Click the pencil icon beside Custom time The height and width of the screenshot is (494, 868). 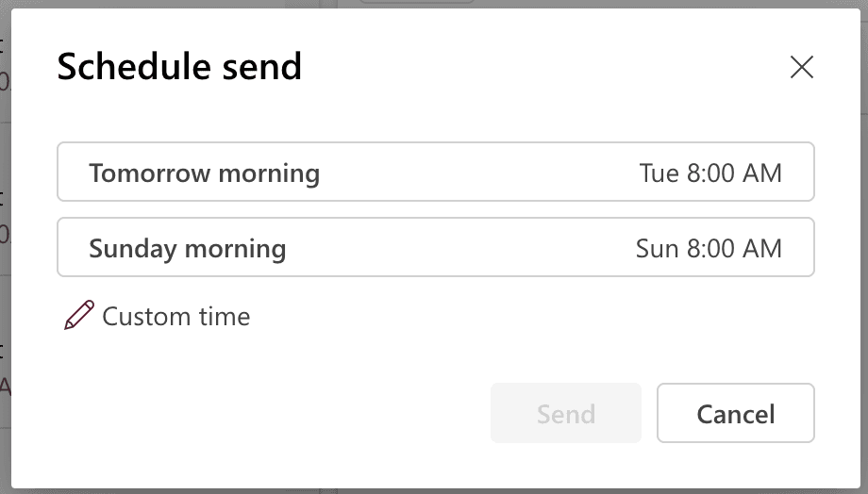pos(79,316)
